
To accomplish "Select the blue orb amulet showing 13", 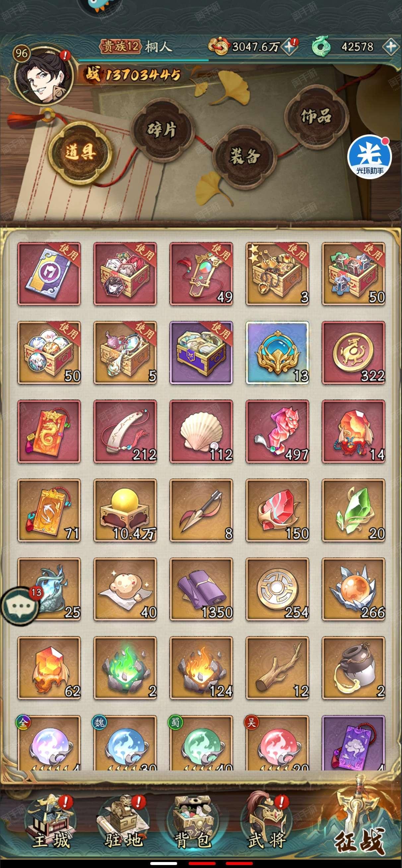I will 277,353.
